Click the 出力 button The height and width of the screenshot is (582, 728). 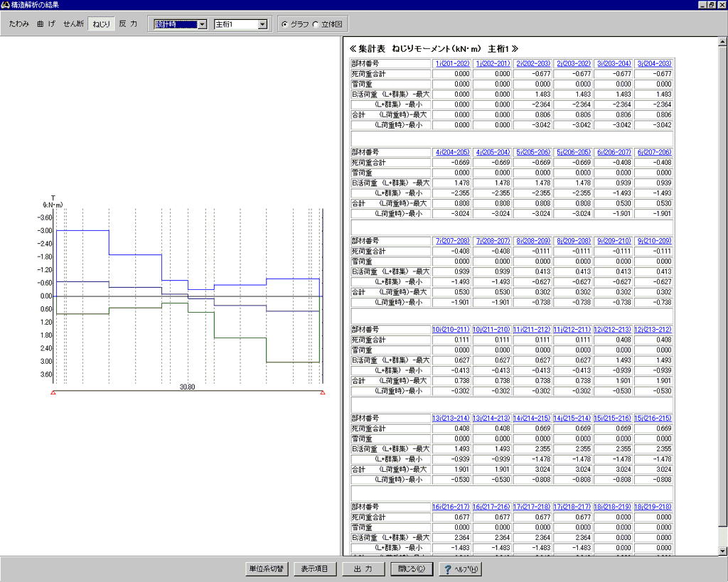point(361,569)
